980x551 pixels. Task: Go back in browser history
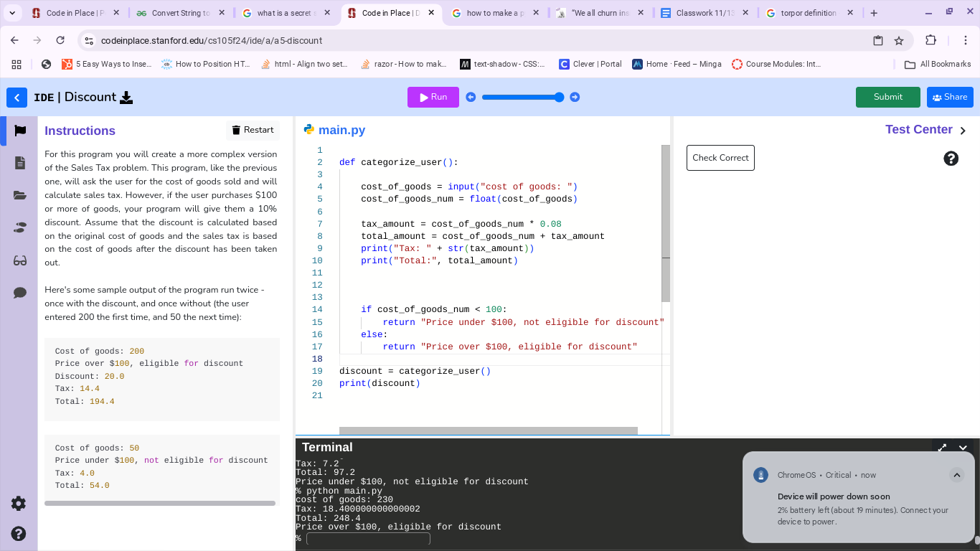pyautogui.click(x=14, y=41)
